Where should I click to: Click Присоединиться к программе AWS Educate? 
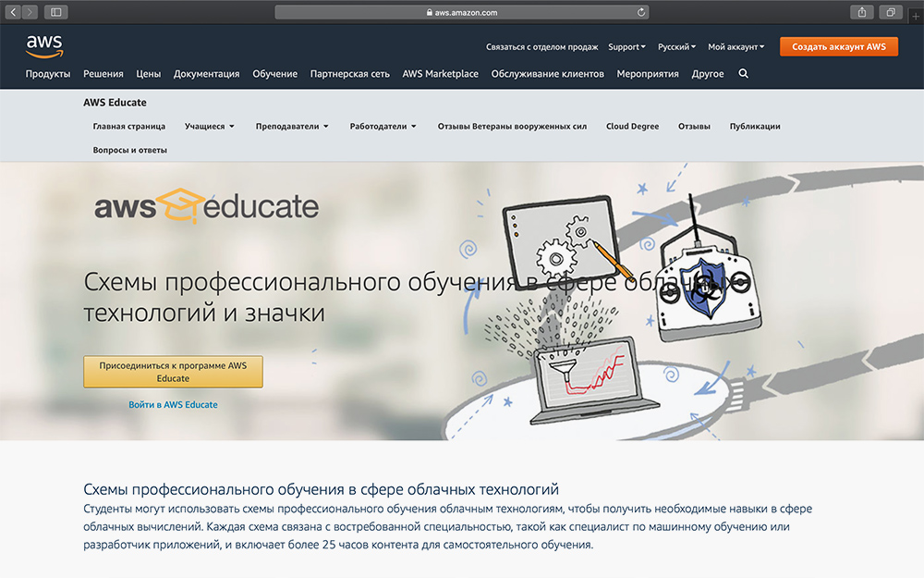pos(174,372)
